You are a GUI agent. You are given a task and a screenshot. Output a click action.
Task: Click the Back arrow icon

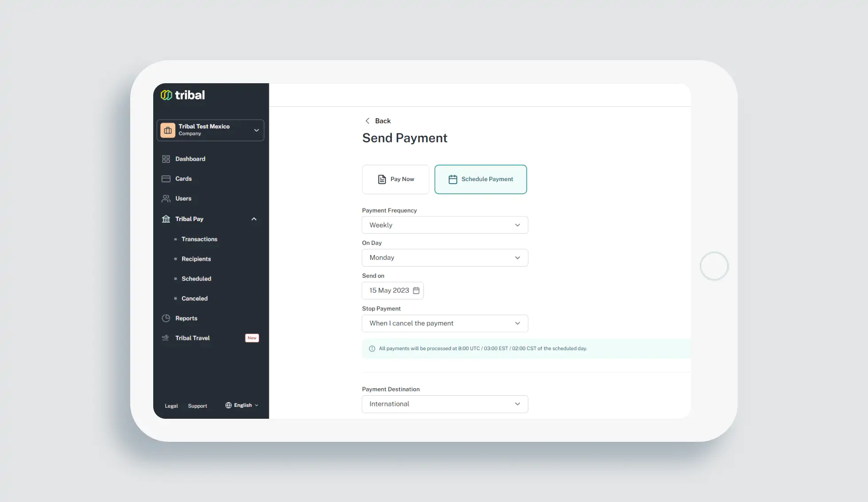(367, 121)
